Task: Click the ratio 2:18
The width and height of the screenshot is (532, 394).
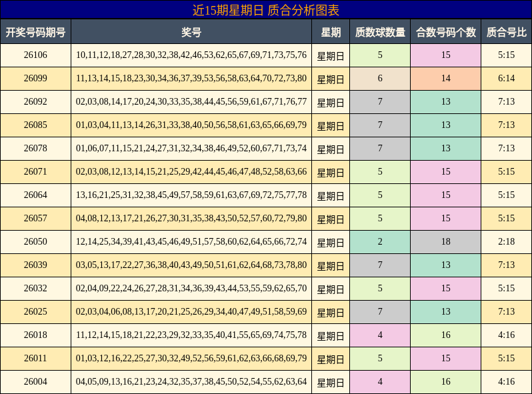Action: pos(506,241)
